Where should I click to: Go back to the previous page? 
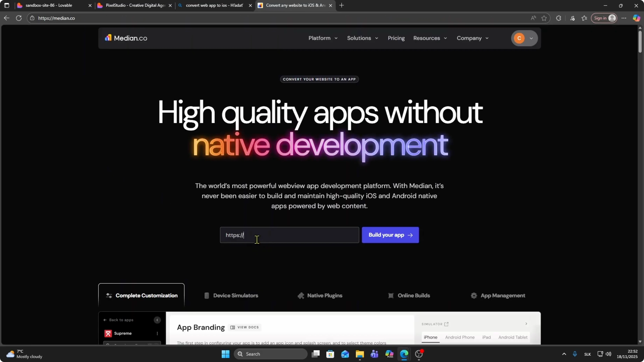(x=7, y=18)
